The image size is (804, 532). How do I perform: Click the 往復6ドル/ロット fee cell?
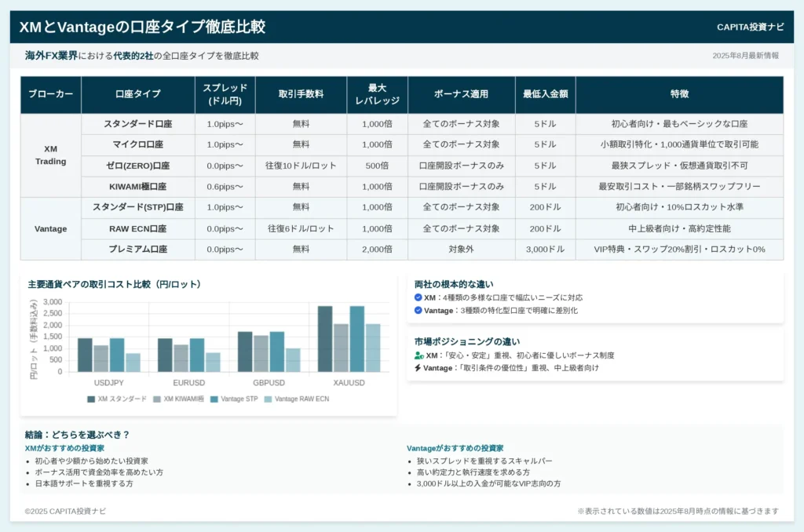tap(301, 228)
